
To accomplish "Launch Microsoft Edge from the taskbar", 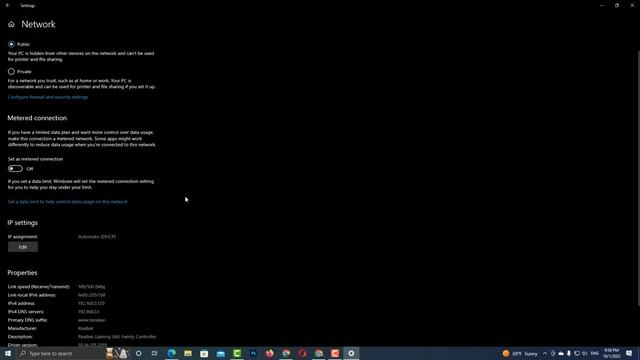I will 171,353.
